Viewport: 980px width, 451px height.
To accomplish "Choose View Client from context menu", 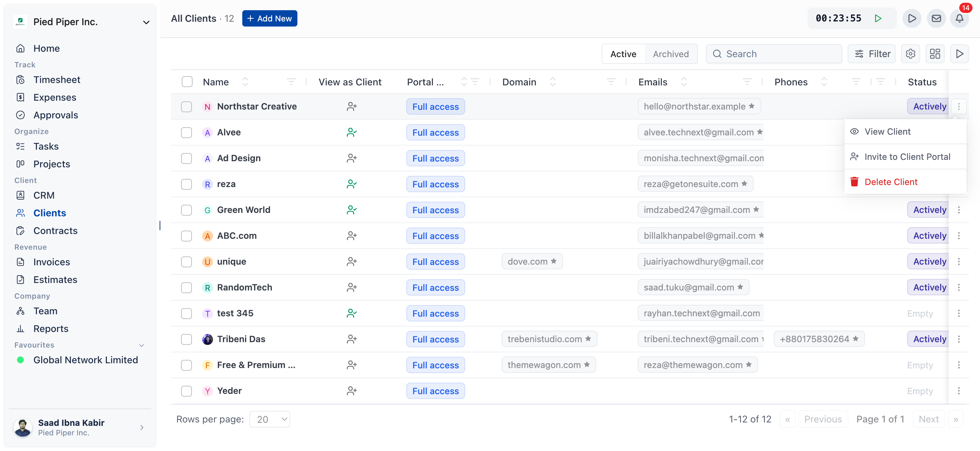I will [905, 132].
